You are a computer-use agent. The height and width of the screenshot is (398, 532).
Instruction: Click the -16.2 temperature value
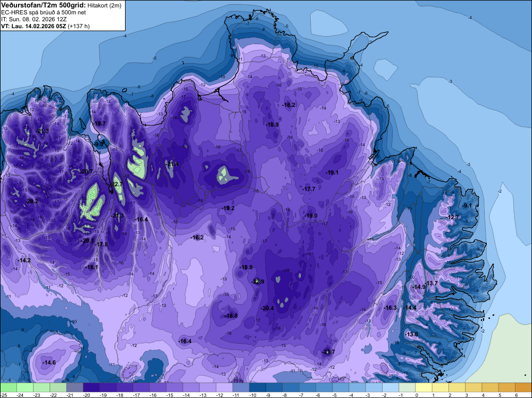197,237
